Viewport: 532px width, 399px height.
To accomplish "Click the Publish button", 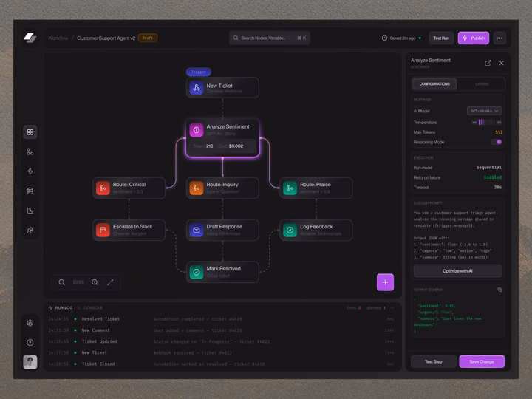I will [x=474, y=38].
